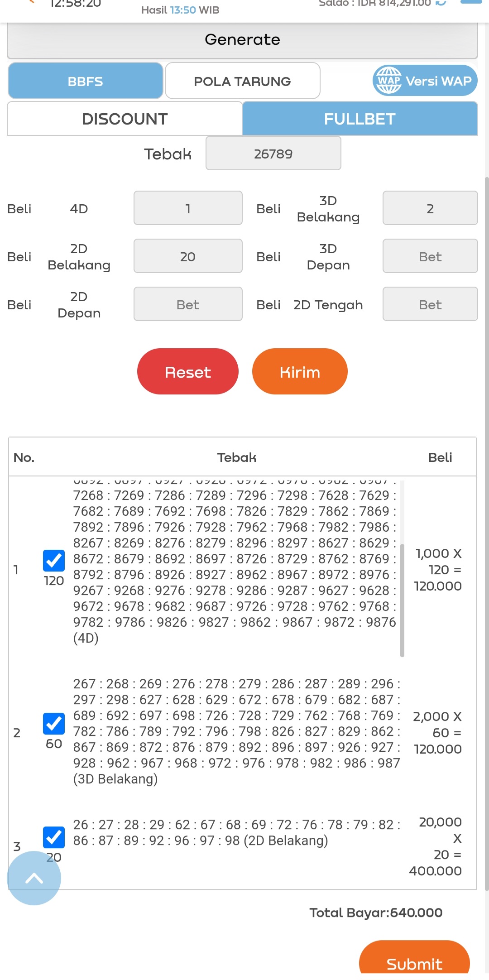This screenshot has height=980, width=489.
Task: Select the DISCOUNT bet type
Action: (x=125, y=119)
